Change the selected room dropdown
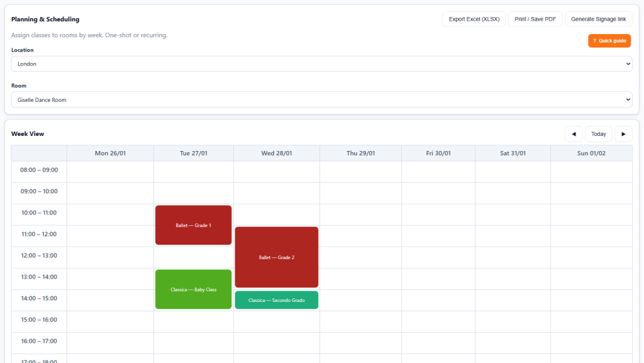644x363 pixels. click(321, 99)
